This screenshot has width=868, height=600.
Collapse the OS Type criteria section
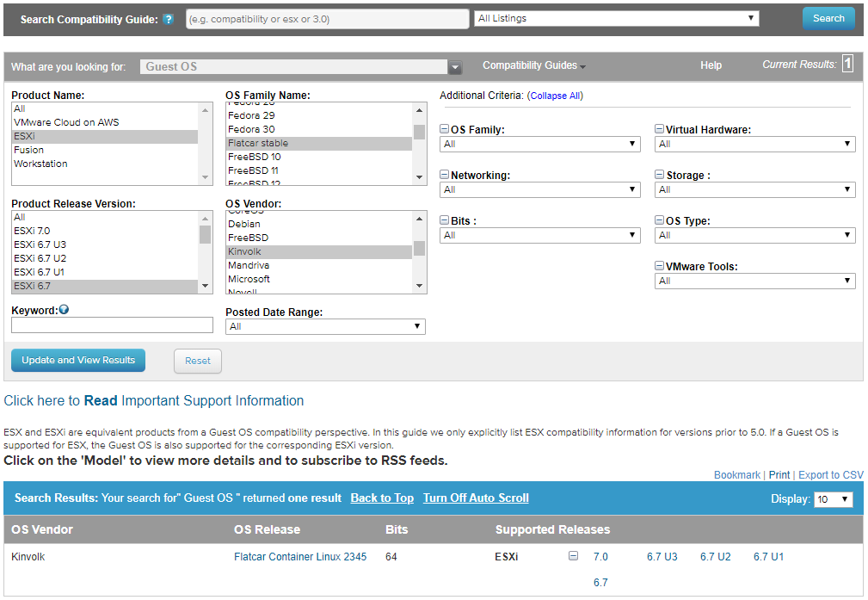click(x=659, y=221)
